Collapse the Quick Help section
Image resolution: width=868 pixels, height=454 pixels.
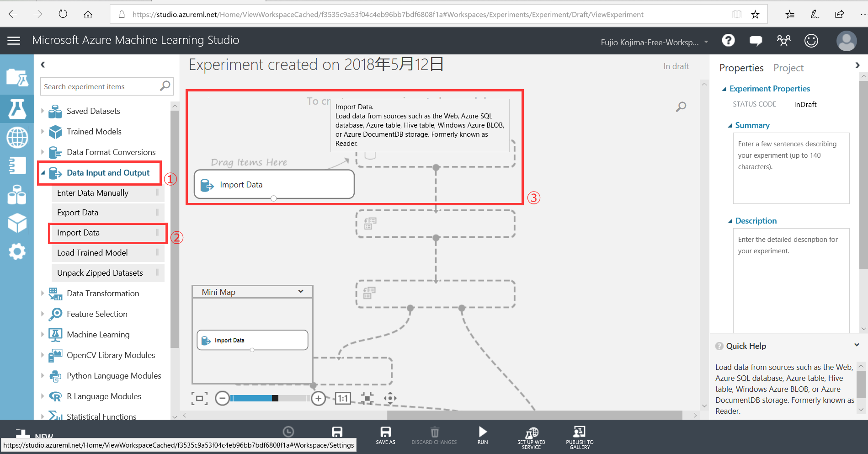(857, 345)
